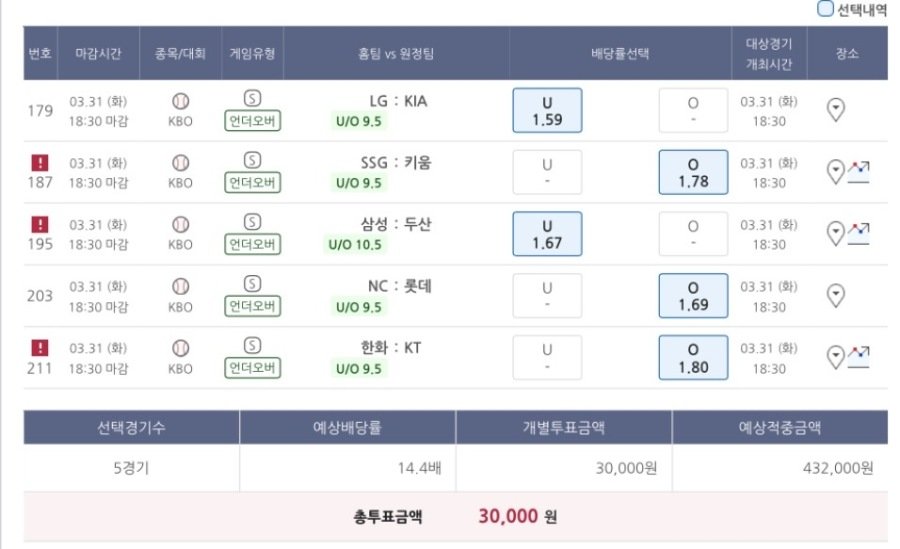
Task: Select Under option for 한화 vs KT
Action: tap(547, 358)
